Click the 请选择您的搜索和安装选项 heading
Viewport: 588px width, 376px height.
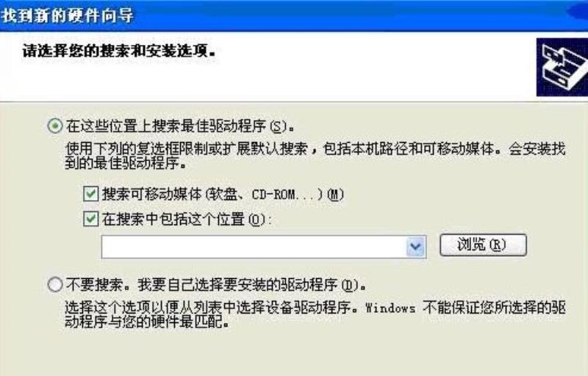[119, 51]
